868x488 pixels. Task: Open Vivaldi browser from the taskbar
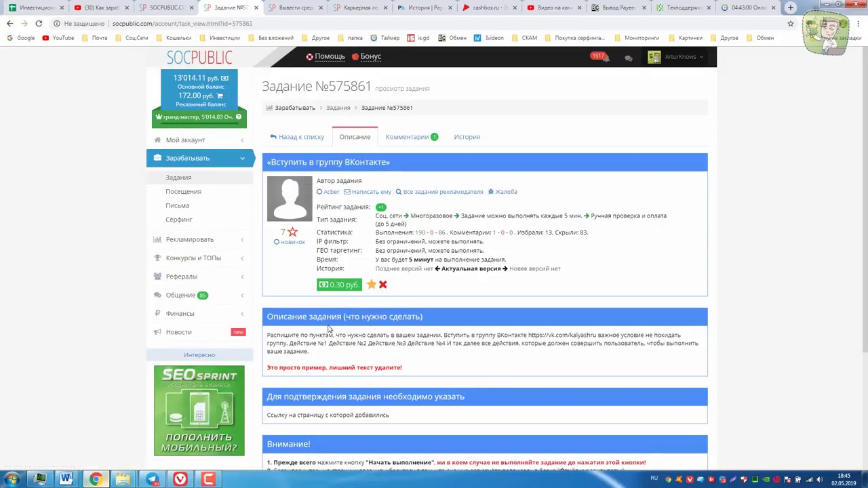click(x=180, y=479)
